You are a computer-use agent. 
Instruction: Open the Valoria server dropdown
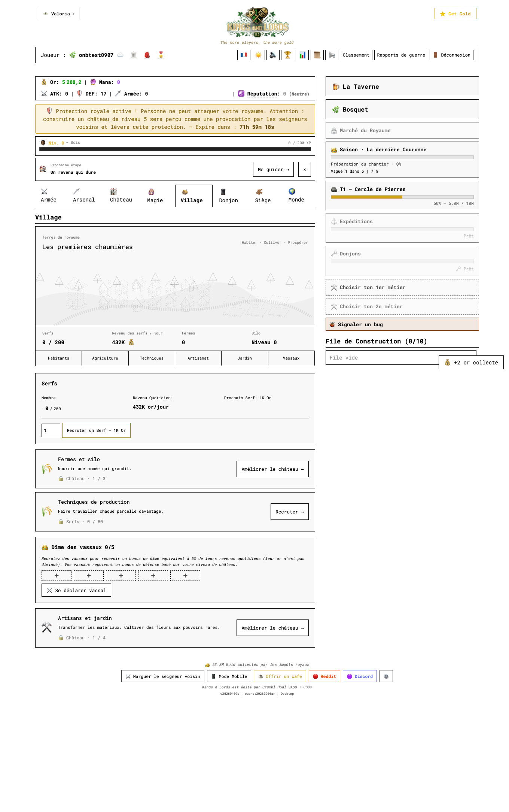coord(58,13)
